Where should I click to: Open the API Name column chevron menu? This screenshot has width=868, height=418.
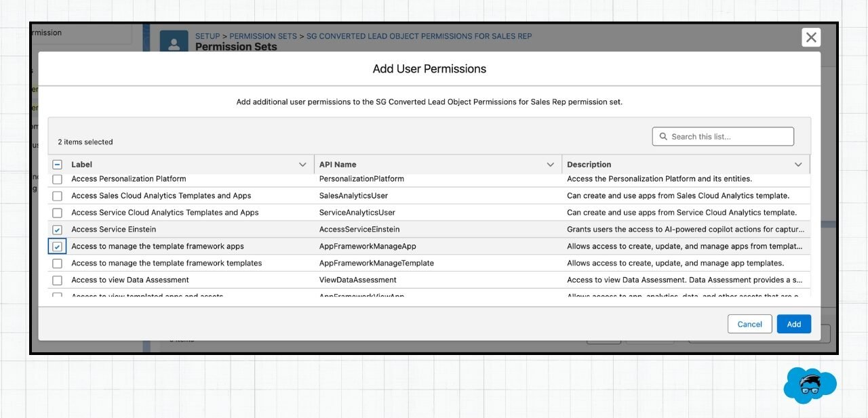pyautogui.click(x=551, y=165)
